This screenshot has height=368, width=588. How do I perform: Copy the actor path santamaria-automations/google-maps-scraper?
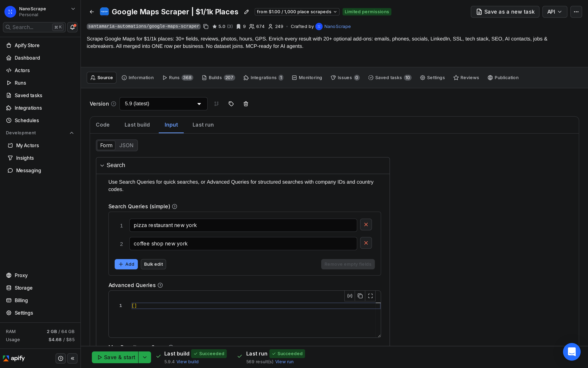pyautogui.click(x=206, y=26)
